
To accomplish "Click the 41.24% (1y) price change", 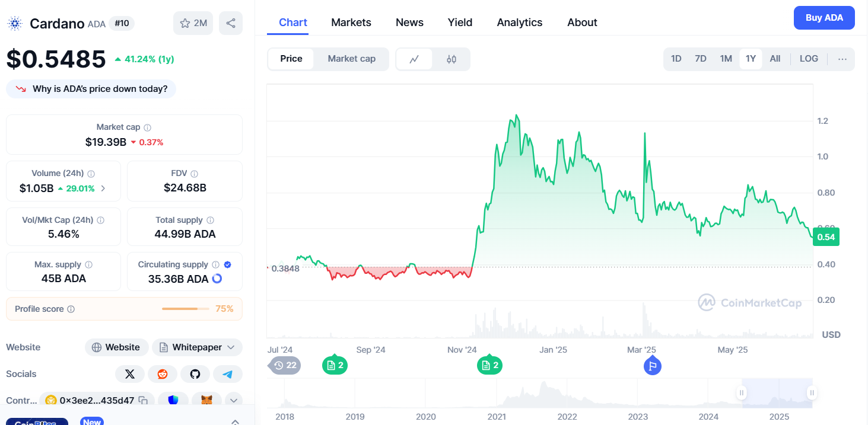I will (x=144, y=59).
